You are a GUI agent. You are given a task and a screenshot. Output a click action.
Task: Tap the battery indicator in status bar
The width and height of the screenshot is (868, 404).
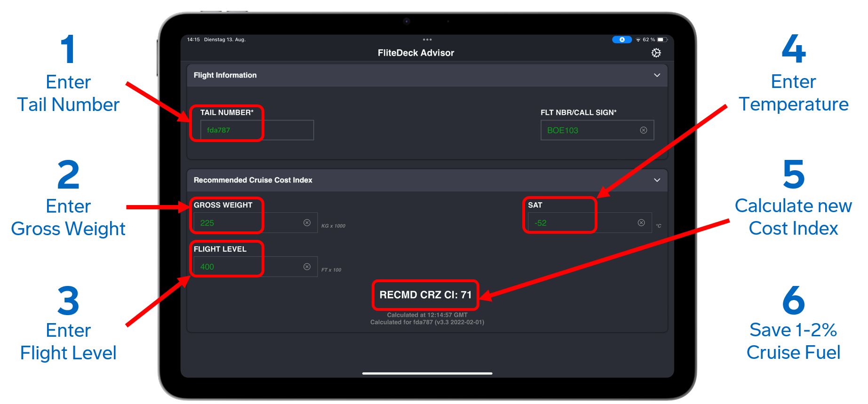tap(662, 40)
